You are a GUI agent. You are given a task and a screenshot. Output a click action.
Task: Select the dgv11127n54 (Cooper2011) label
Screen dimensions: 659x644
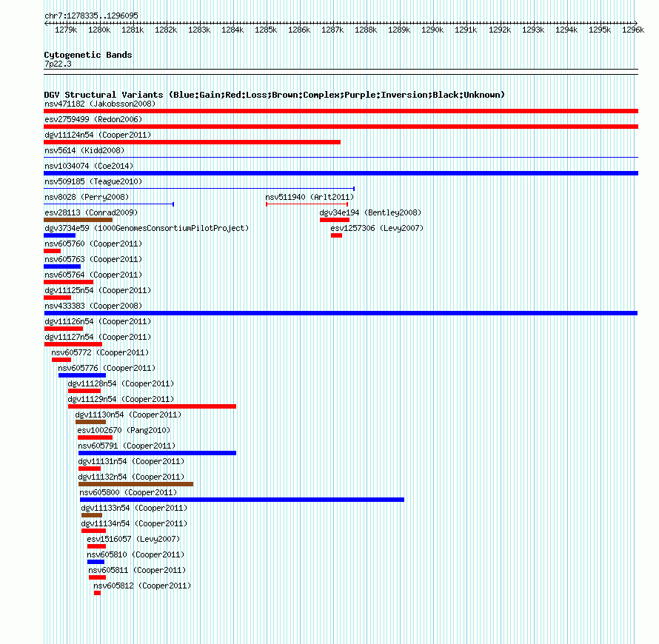coord(98,337)
